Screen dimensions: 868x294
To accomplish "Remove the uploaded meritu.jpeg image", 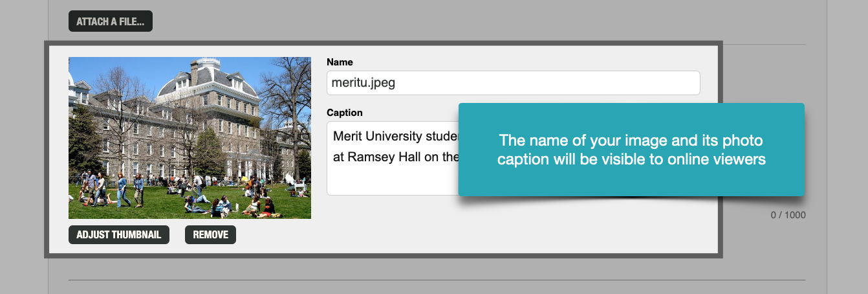I will click(x=210, y=234).
